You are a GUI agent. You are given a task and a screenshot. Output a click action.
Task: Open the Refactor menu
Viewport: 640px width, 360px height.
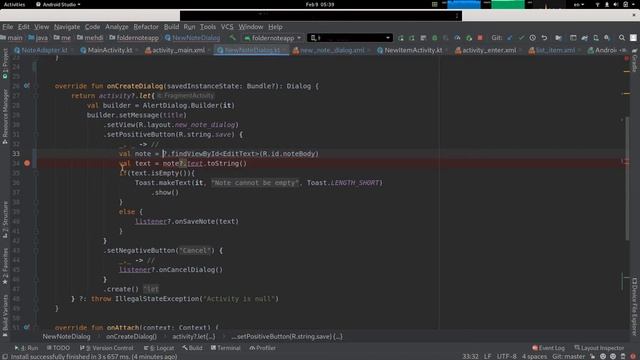(x=146, y=27)
